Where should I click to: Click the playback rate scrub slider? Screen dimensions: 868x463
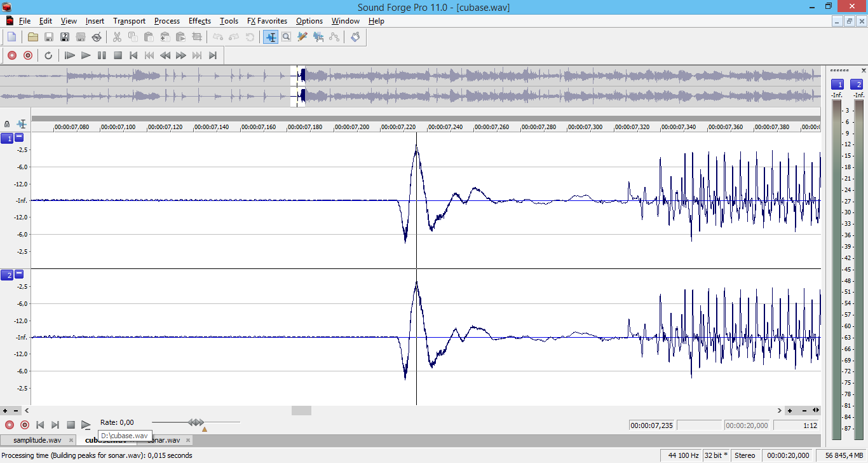click(196, 422)
